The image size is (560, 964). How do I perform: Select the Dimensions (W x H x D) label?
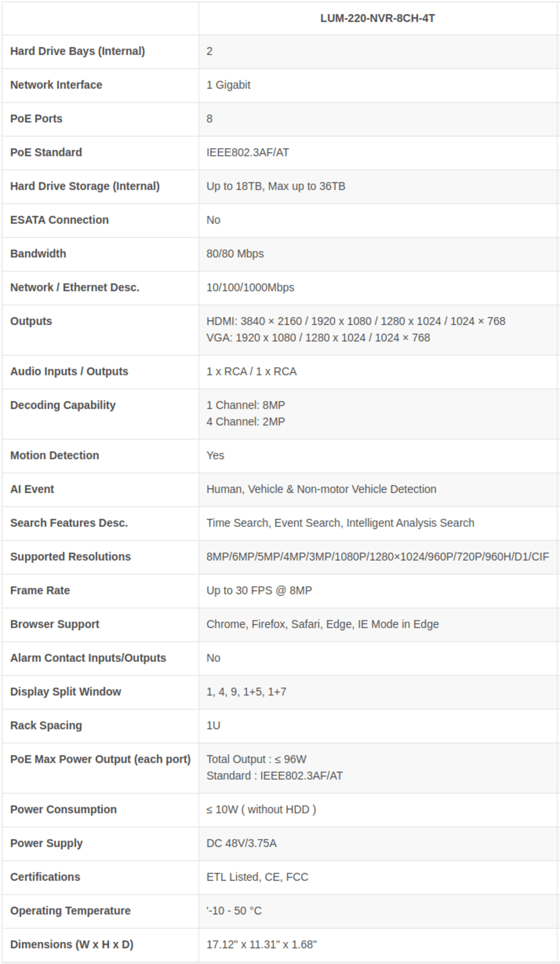pos(72,944)
